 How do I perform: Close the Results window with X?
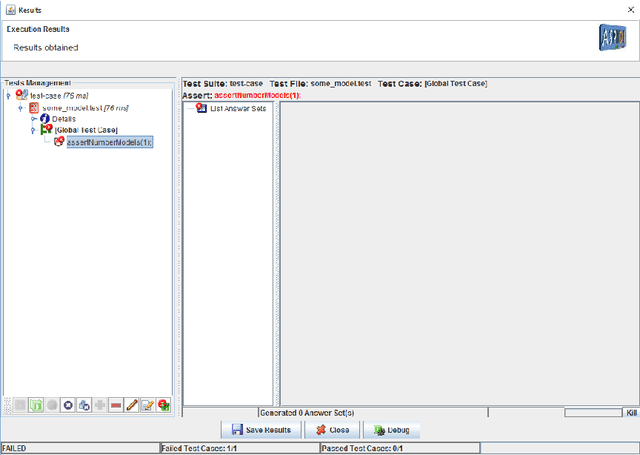coord(631,10)
